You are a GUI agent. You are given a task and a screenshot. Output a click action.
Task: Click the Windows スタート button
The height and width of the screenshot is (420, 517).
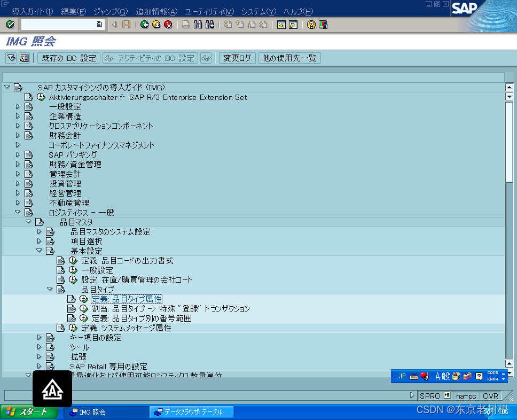point(29,412)
